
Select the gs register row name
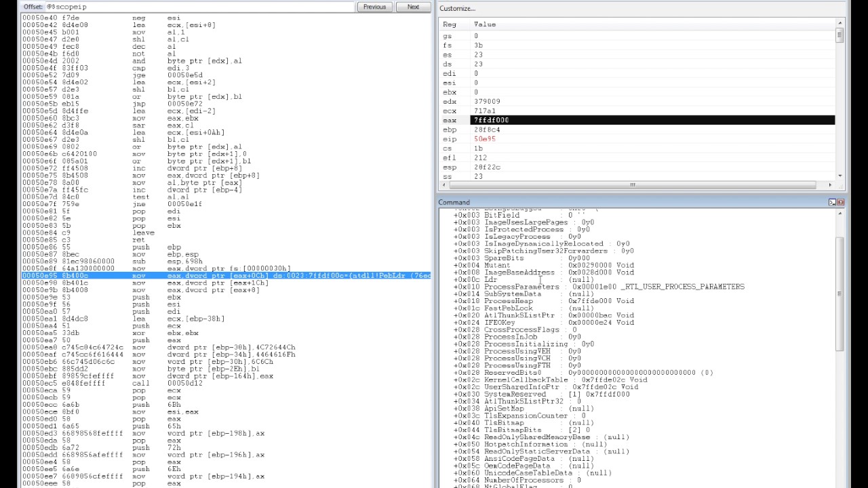447,36
